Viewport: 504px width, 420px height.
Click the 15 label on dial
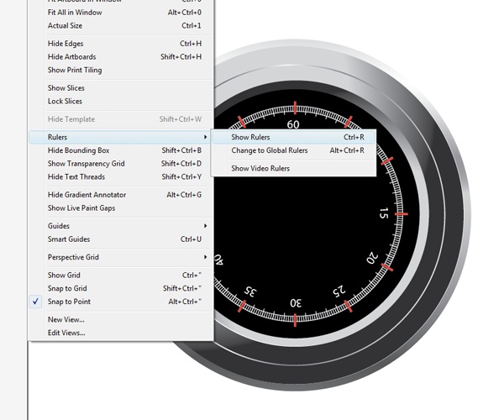coord(384,213)
